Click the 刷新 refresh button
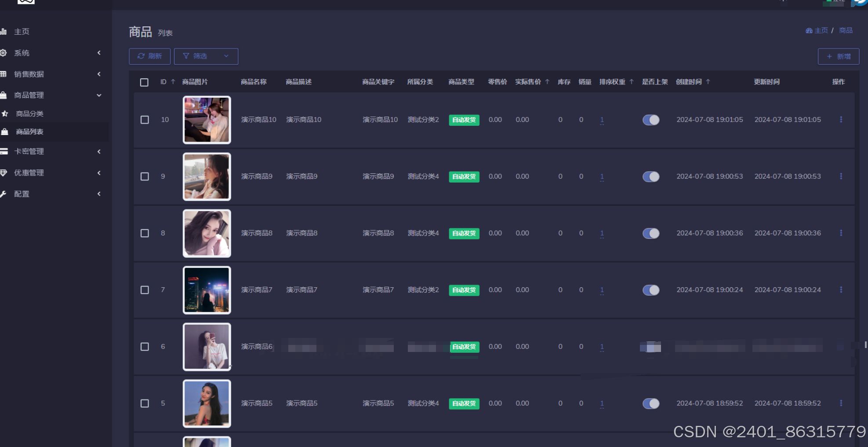868x447 pixels. tap(149, 56)
